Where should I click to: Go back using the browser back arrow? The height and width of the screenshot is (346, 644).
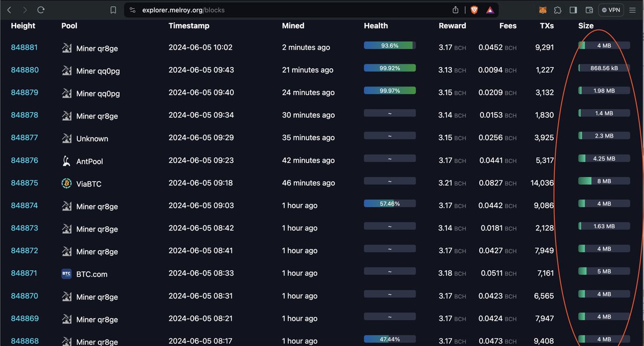(x=10, y=10)
